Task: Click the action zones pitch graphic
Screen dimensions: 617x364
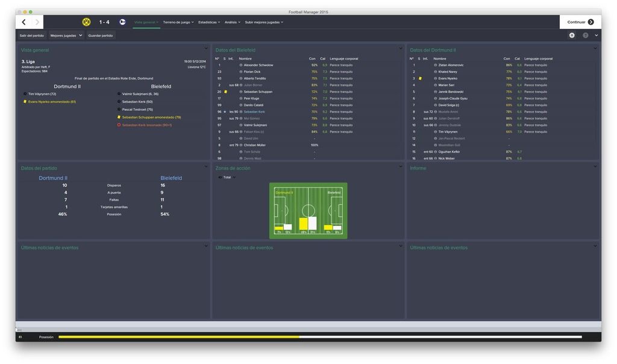Action: [x=308, y=211]
